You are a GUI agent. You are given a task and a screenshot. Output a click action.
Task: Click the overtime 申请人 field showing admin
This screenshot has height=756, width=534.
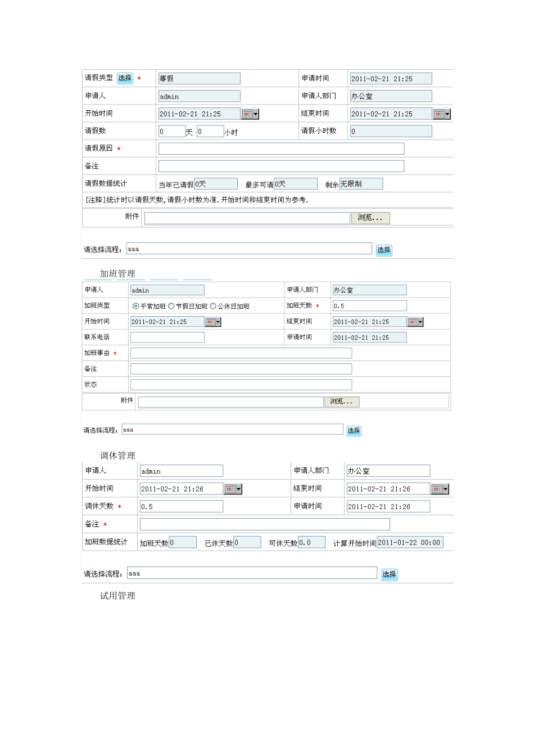click(167, 290)
